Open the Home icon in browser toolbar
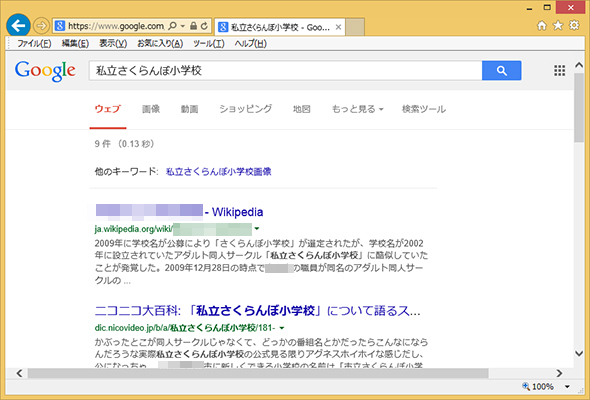The height and width of the screenshot is (400, 590). pyautogui.click(x=541, y=26)
